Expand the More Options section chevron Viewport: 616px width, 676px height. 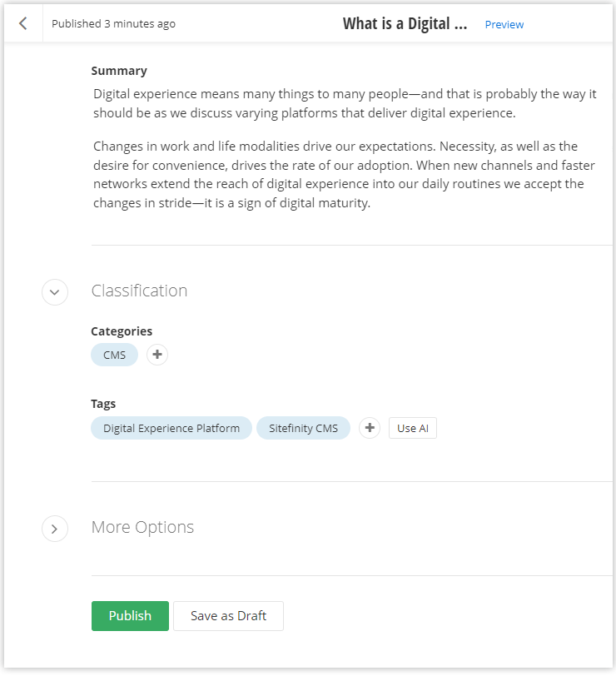[x=55, y=528]
